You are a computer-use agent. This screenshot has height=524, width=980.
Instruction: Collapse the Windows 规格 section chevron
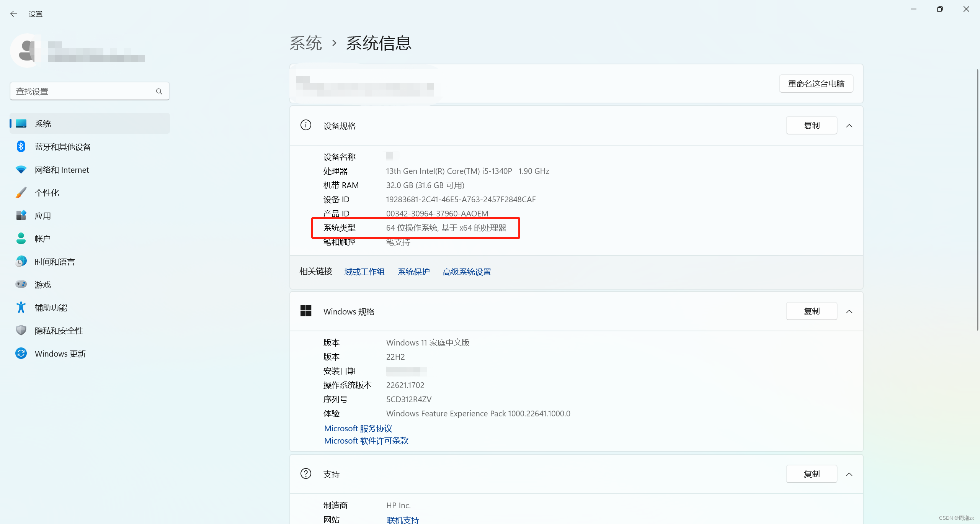pyautogui.click(x=849, y=311)
